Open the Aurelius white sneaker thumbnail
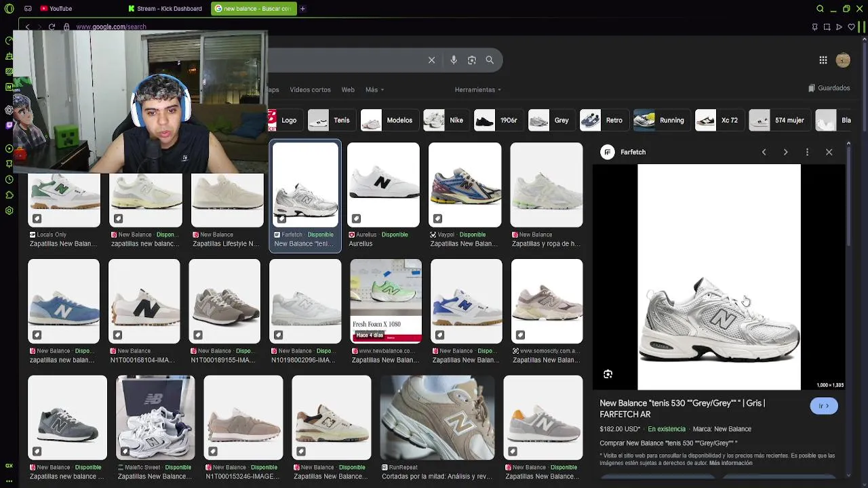Screen dimensions: 868x488 click(383, 184)
